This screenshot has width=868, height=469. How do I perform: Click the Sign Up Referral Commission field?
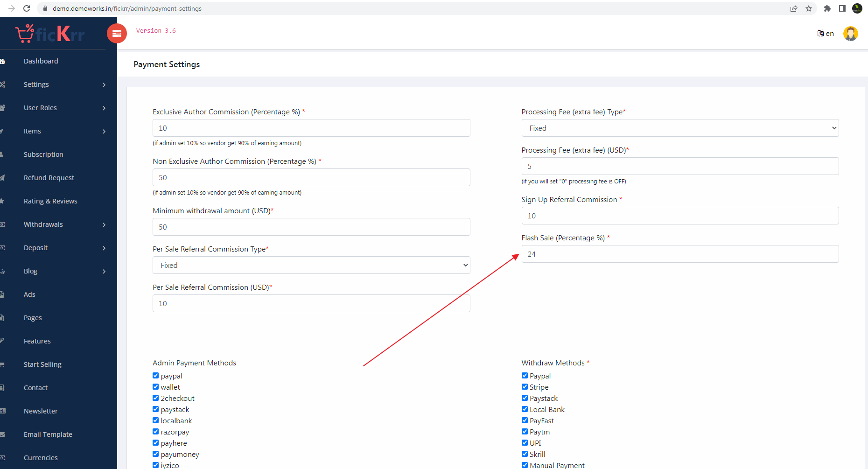680,216
